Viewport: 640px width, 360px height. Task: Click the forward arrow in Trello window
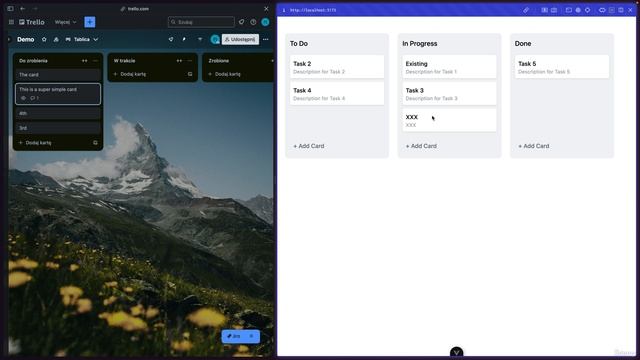coord(35,9)
